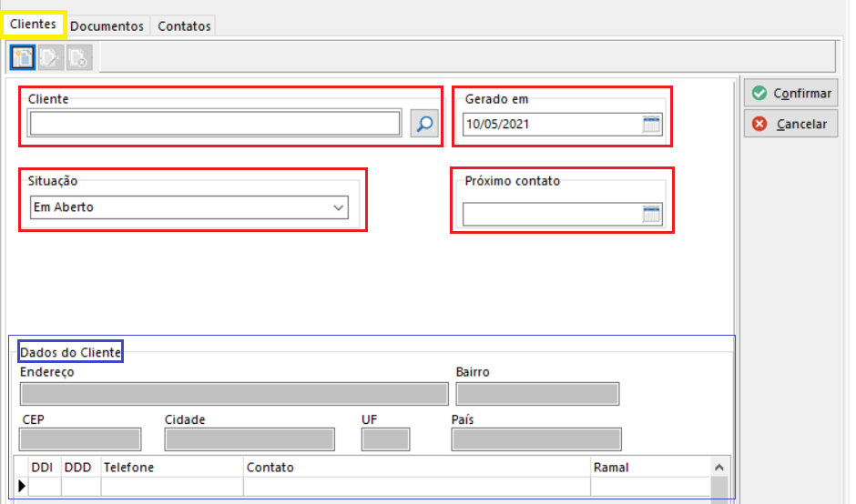Click the delete record toolbar icon
Image resolution: width=856 pixels, height=504 pixels.
point(79,57)
